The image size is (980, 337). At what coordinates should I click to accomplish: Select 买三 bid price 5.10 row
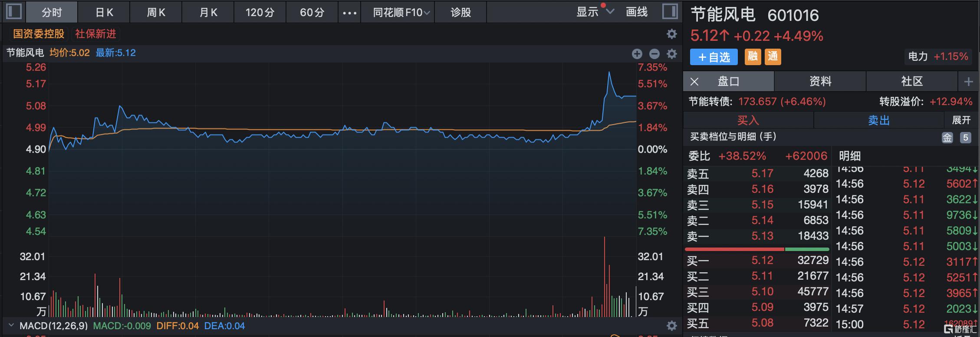(x=757, y=291)
